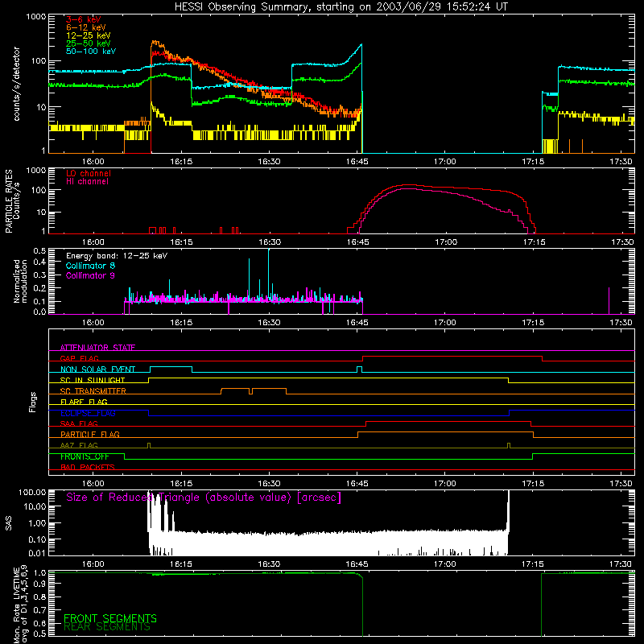The image size is (644, 644).
Task: Click the SAA FLAG label
Action: pos(79,423)
